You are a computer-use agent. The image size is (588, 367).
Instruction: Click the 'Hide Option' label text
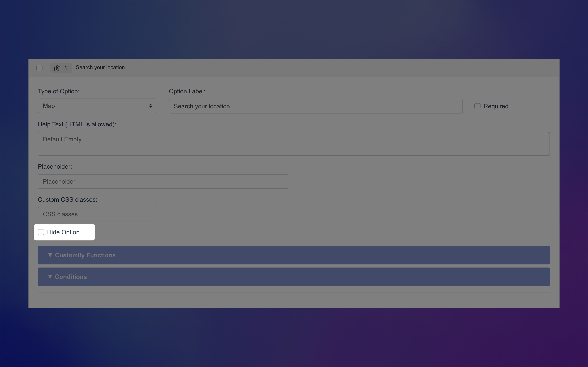pyautogui.click(x=63, y=232)
